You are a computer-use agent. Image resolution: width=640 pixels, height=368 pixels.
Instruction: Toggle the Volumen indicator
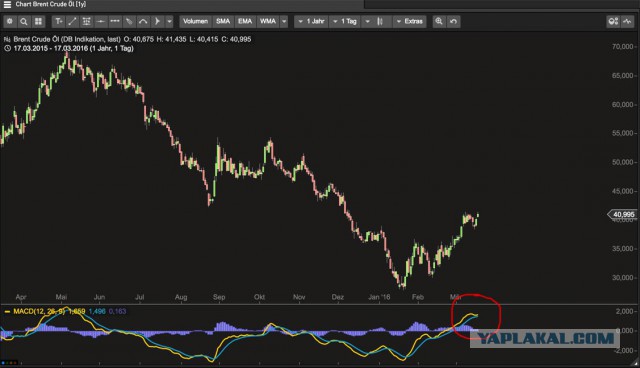(x=196, y=21)
